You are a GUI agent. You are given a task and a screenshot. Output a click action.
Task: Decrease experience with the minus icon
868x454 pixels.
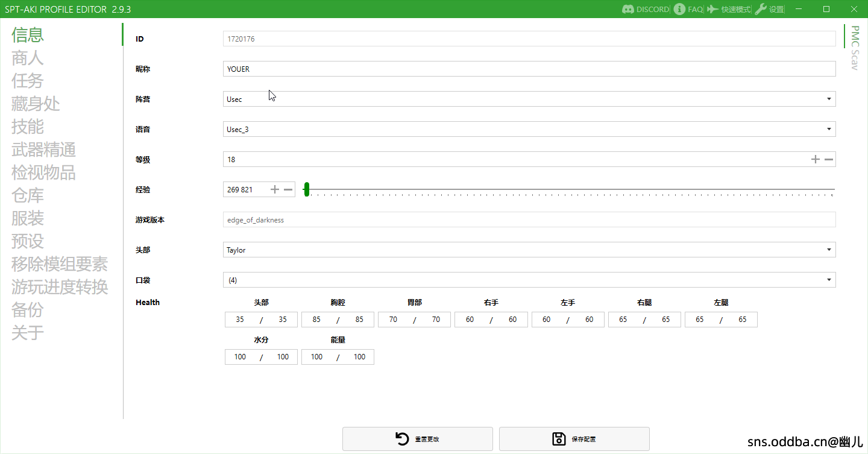[288, 189]
